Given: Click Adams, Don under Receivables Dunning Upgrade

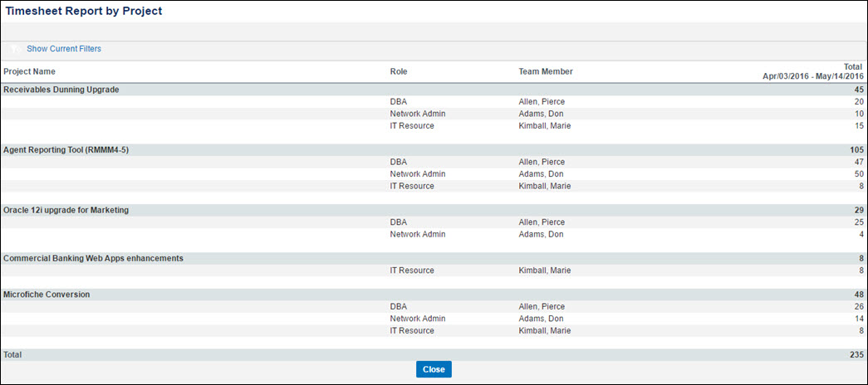Looking at the screenshot, I should pyautogui.click(x=542, y=114).
